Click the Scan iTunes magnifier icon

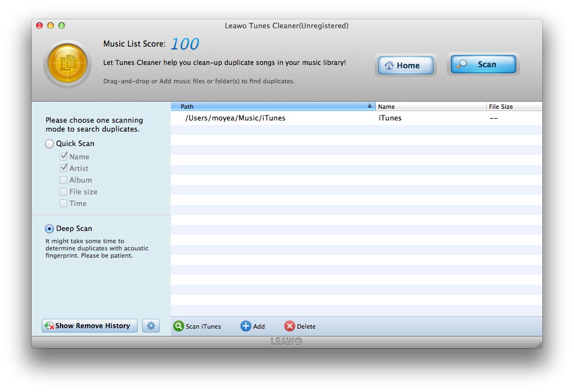point(179,326)
